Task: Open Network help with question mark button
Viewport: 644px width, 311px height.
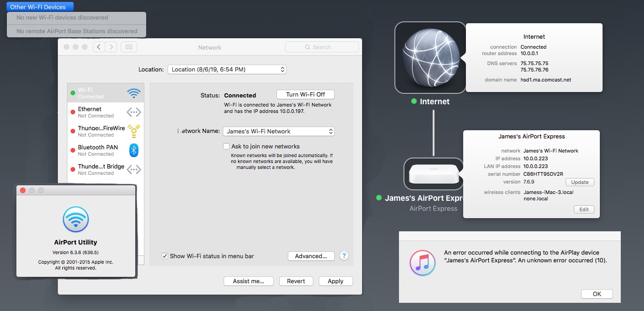Action: [x=344, y=256]
